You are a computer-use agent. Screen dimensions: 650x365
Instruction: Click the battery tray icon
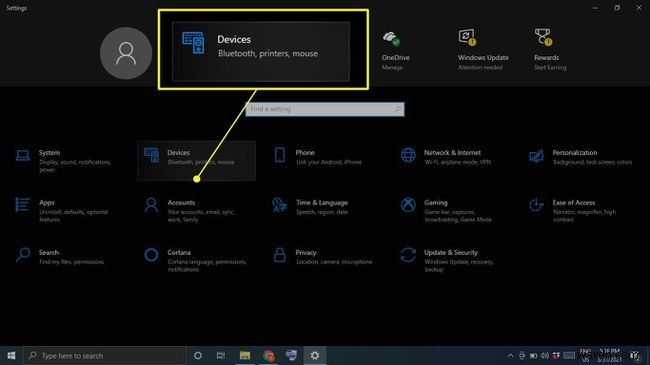click(x=533, y=355)
